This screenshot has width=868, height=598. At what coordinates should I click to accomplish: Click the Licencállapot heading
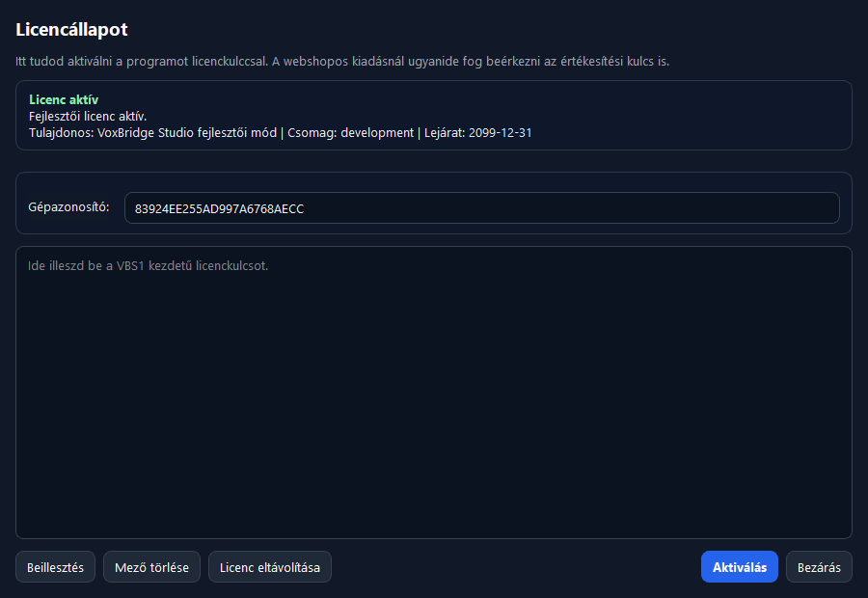point(70,30)
